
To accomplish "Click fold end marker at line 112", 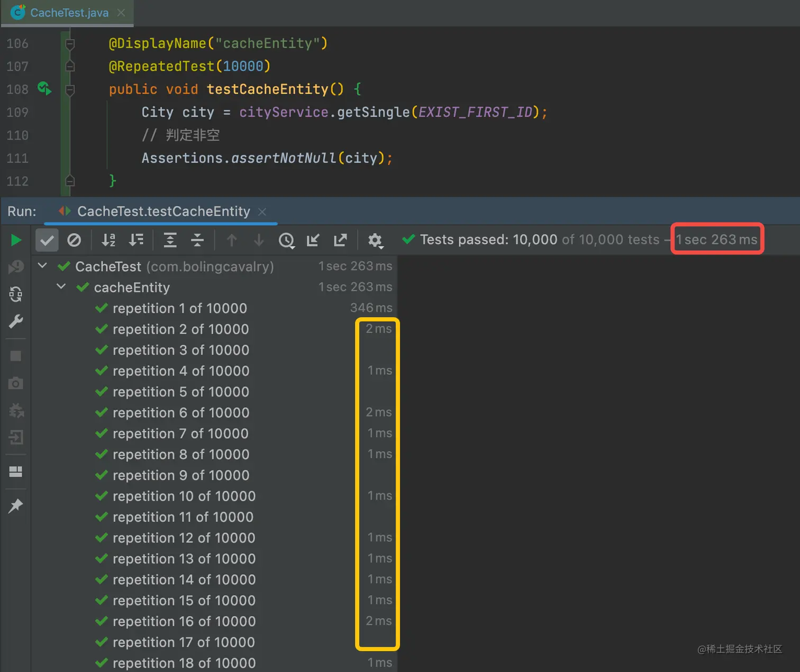I will (x=69, y=181).
